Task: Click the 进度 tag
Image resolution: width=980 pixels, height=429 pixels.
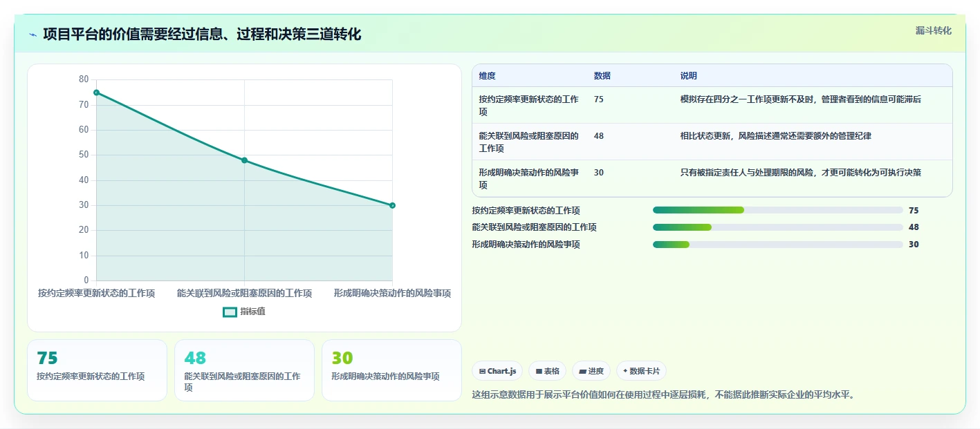Action: 591,371
